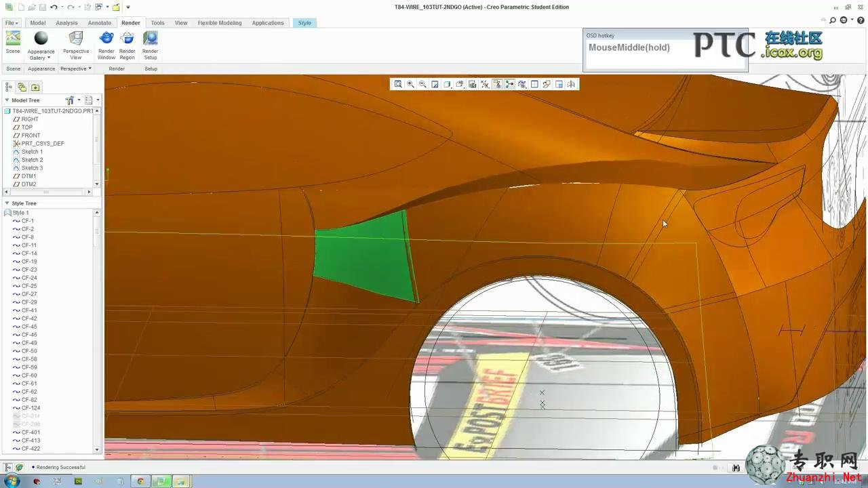Click the New file icon in quick access toolbar
This screenshot has height=488, width=868.
coord(21,7)
